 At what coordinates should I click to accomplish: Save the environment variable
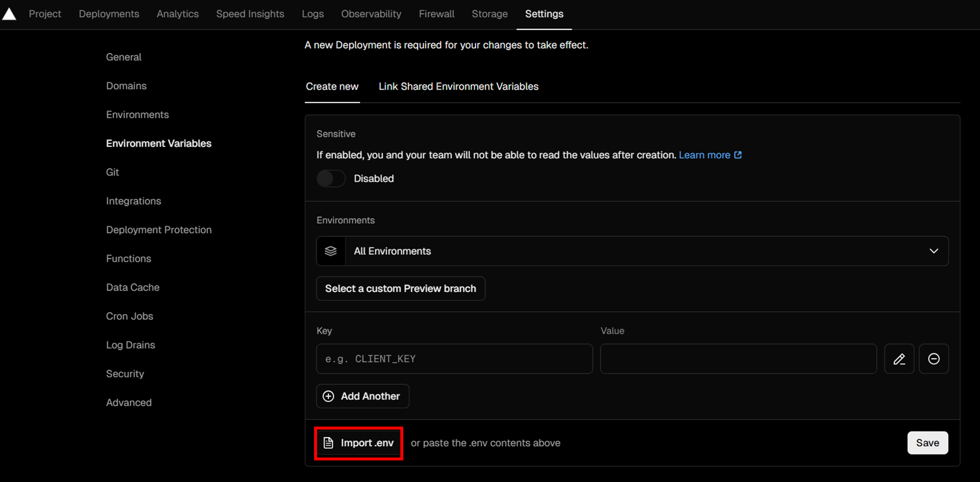click(x=928, y=443)
